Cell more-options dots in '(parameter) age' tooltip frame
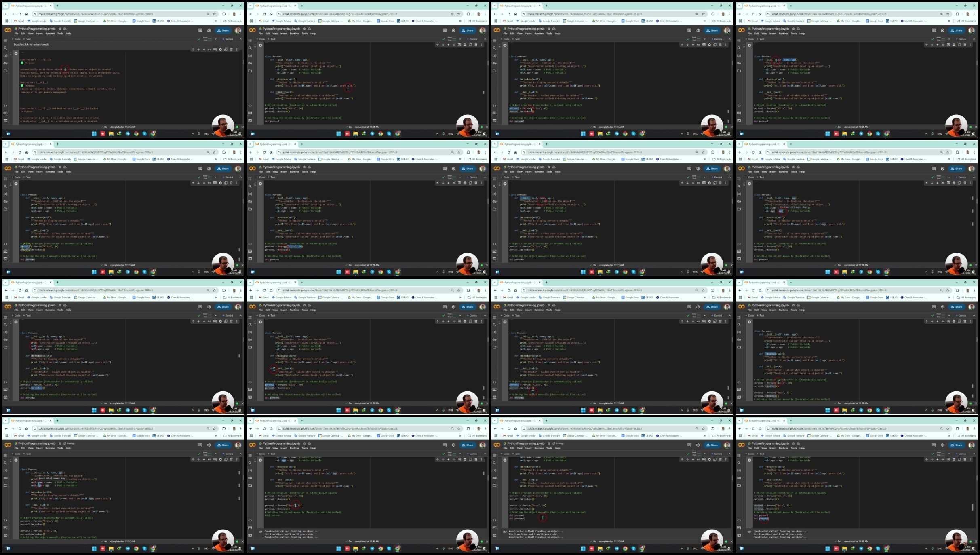The width and height of the screenshot is (980, 555). (x=970, y=183)
